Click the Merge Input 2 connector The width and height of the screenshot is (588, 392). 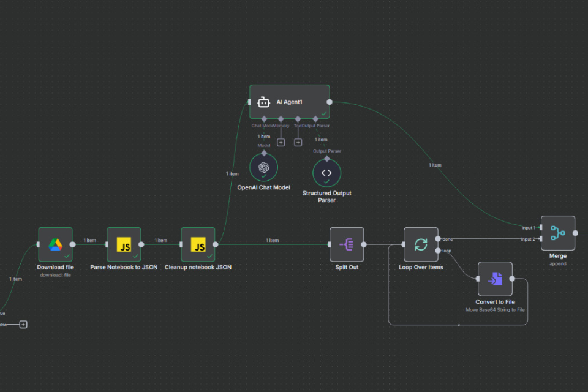(540, 239)
